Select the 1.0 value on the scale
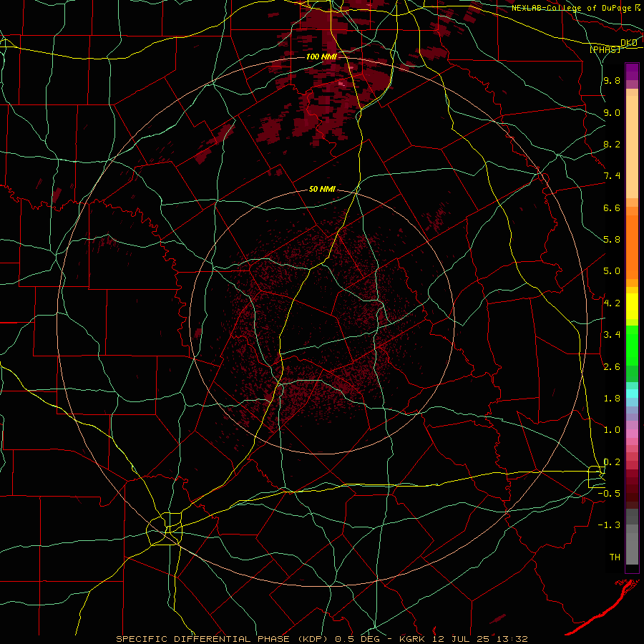This screenshot has height=644, width=644. point(612,430)
